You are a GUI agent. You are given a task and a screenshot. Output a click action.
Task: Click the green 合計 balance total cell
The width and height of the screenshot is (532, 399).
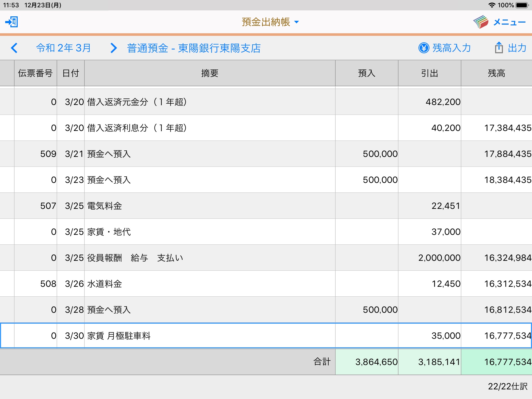[x=496, y=362]
